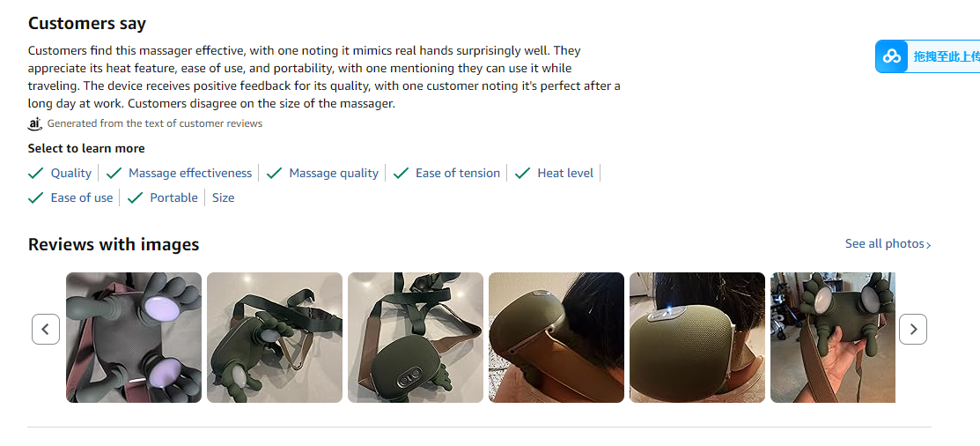Click the upload button text at right edge
This screenshot has height=446, width=980.
click(x=946, y=56)
